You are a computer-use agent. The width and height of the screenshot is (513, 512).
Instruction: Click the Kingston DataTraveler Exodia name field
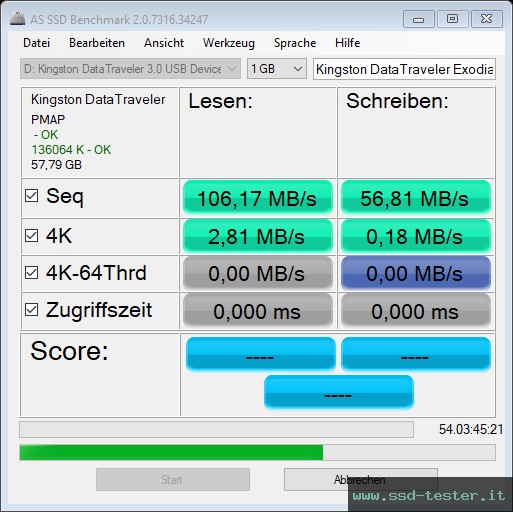[x=404, y=69]
